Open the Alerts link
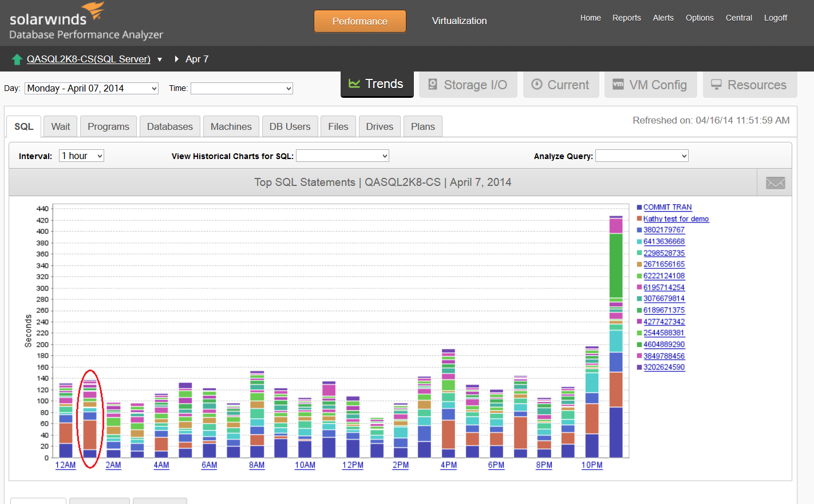 click(663, 18)
